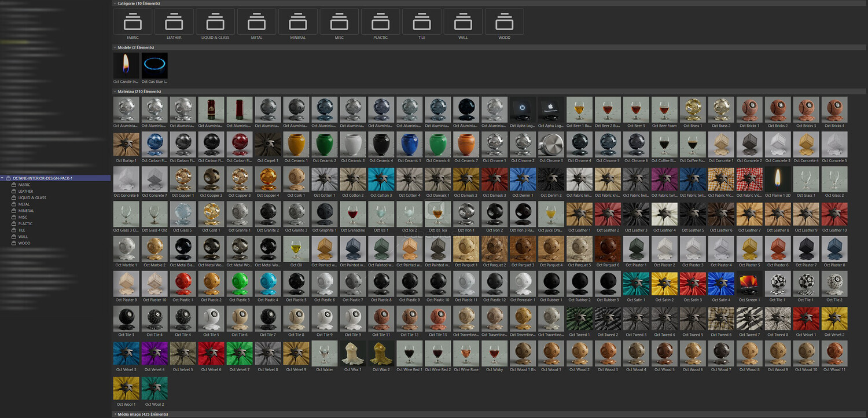
Task: Select LEATHER in the sidebar tree
Action: [25, 191]
